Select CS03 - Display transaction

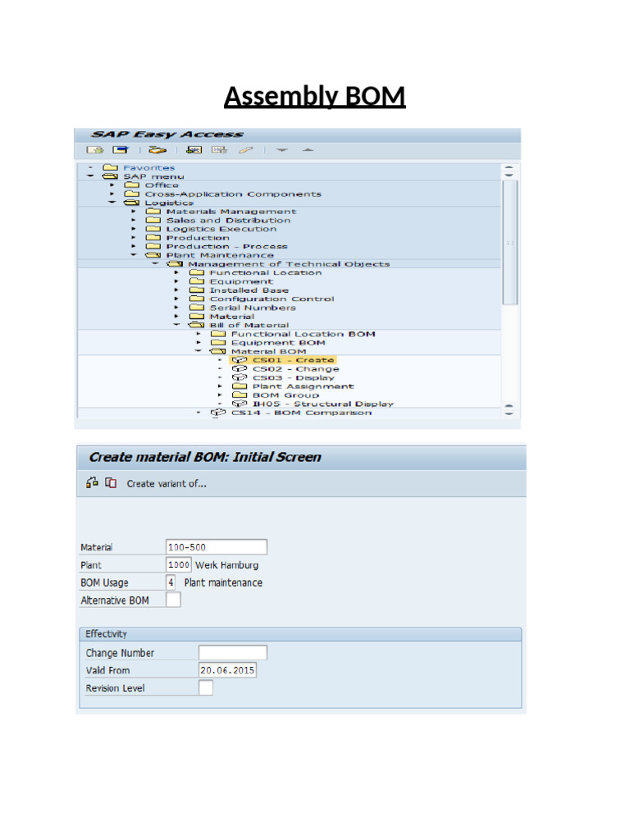(293, 377)
